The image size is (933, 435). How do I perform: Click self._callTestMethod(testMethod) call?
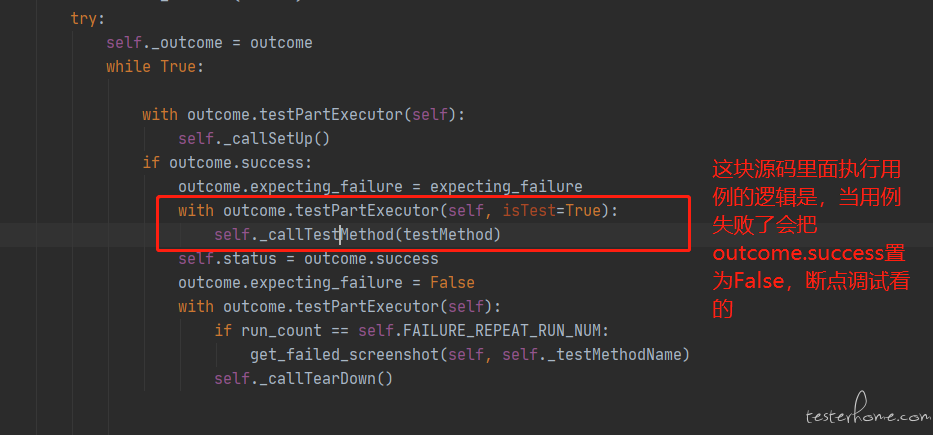point(358,235)
